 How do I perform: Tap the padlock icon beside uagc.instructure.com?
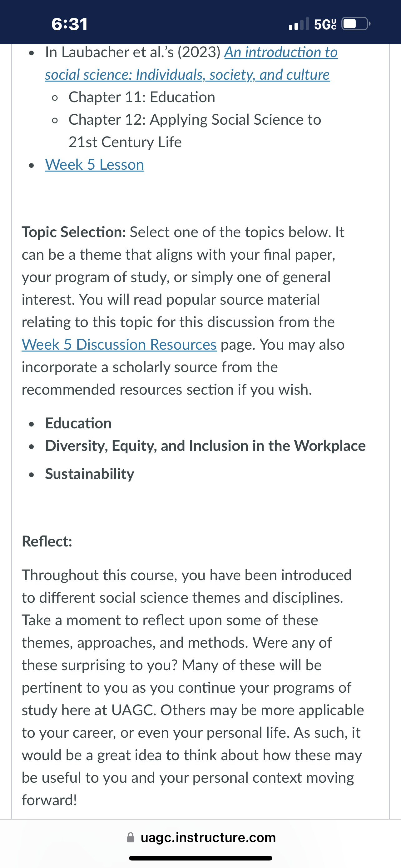[x=131, y=837]
